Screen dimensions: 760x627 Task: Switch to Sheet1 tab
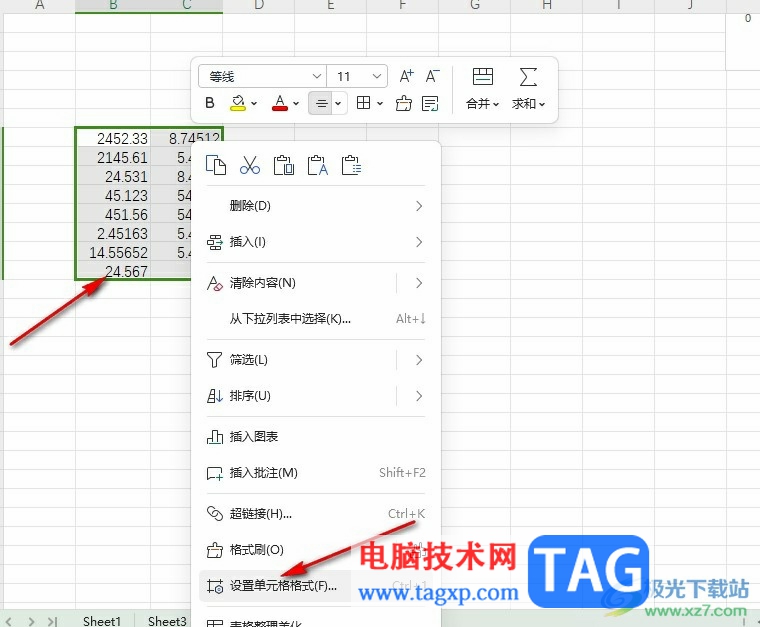tap(102, 621)
